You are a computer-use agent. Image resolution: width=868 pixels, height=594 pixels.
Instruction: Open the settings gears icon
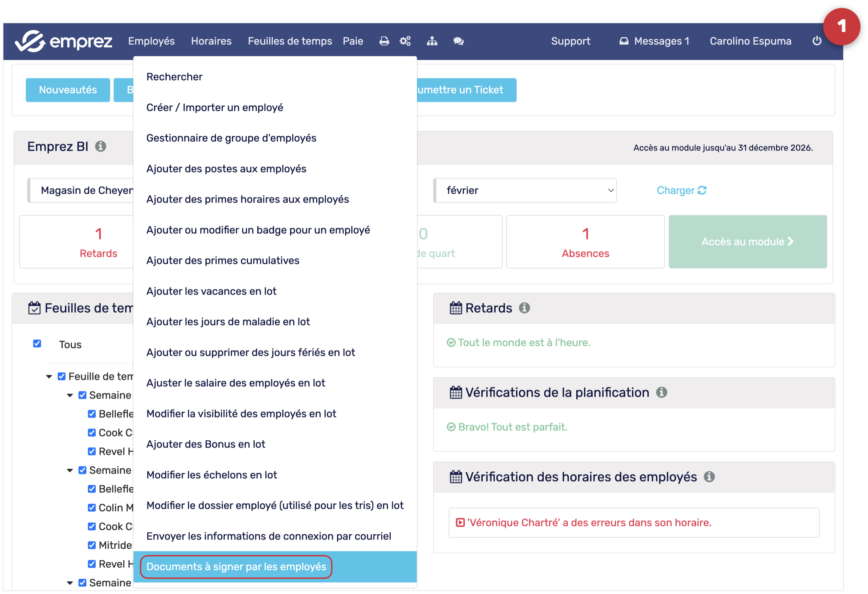pyautogui.click(x=405, y=41)
